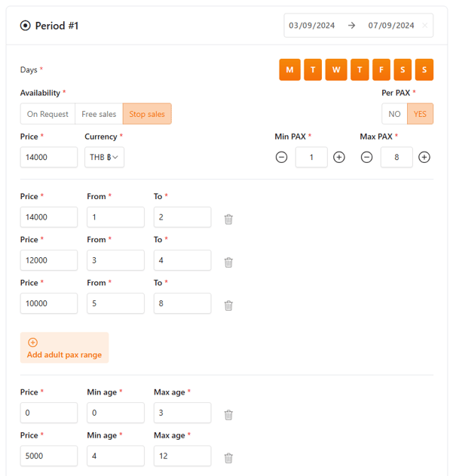Clear the period date range
Viewport: 456px width, 476px height.
(x=424, y=26)
